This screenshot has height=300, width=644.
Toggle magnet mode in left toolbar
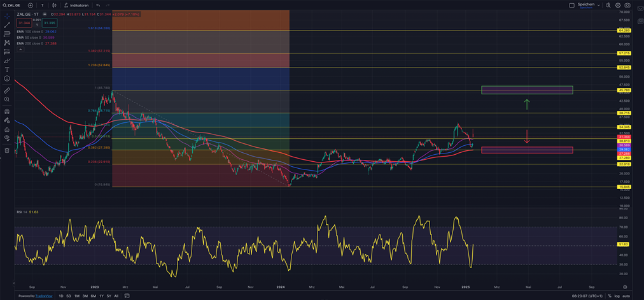pyautogui.click(x=7, y=111)
